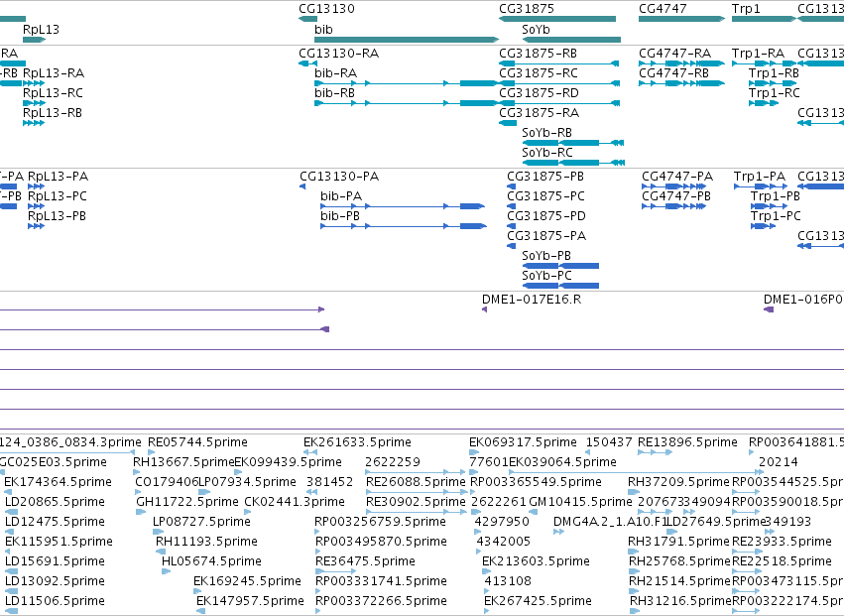Select the RpL13-PC protein label

(x=58, y=196)
